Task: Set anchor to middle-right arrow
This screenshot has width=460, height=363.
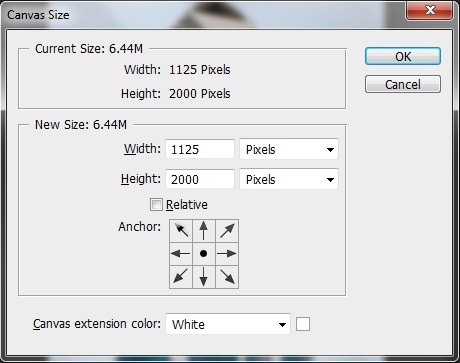Action: [x=227, y=254]
